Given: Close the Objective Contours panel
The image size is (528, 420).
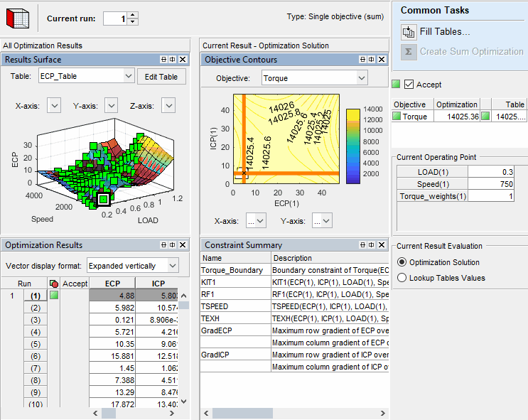Looking at the screenshot, I should click(x=382, y=60).
